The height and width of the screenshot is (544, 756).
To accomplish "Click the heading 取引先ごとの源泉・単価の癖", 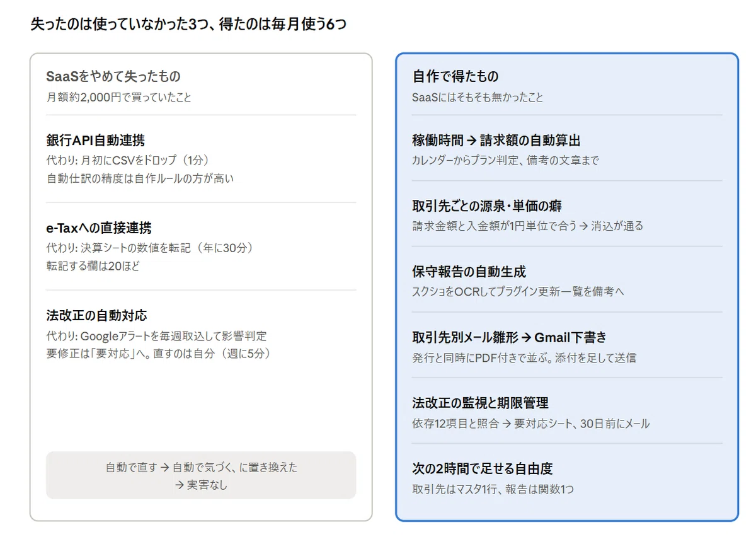I will 487,206.
